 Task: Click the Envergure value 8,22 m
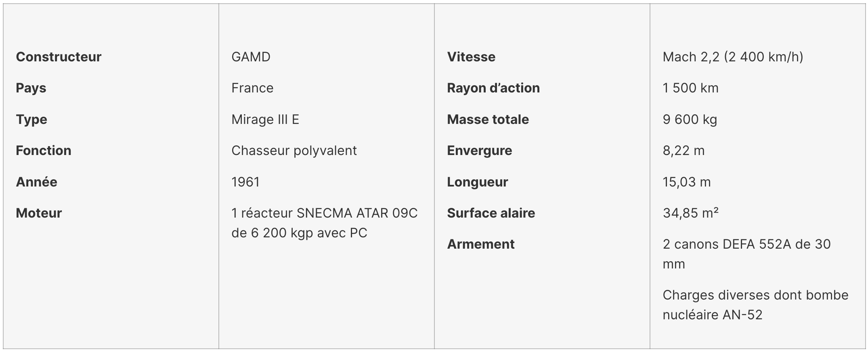(x=683, y=151)
